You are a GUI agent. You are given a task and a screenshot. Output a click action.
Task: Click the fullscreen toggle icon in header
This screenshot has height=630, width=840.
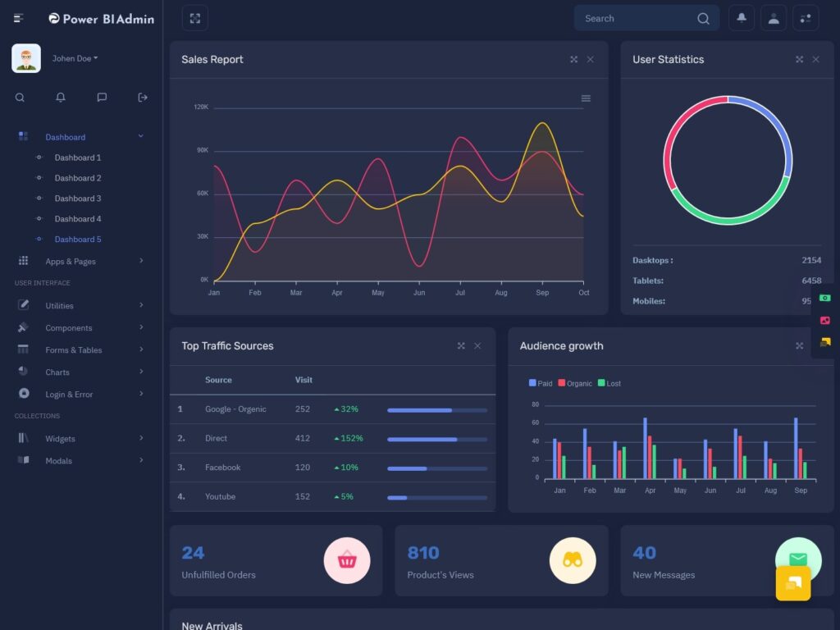click(194, 18)
